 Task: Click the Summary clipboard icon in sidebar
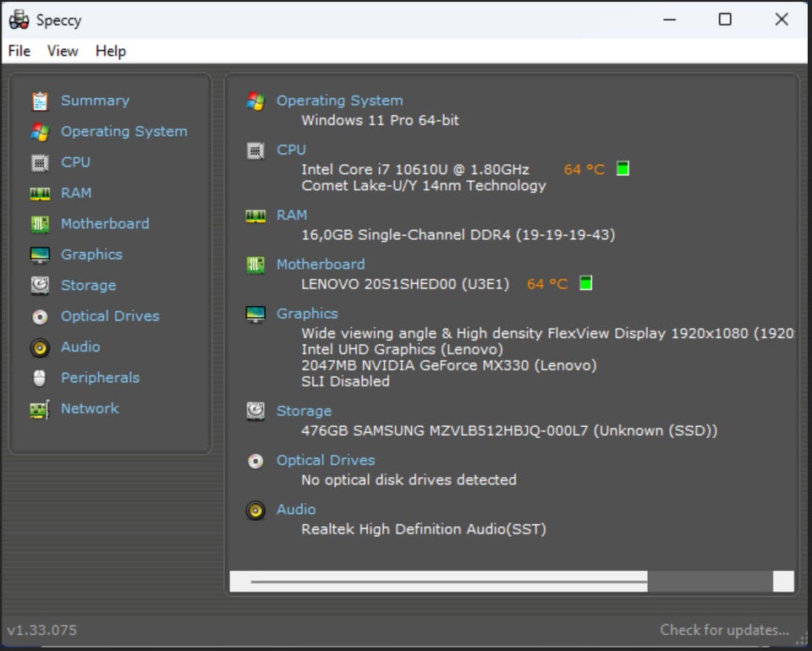tap(40, 101)
